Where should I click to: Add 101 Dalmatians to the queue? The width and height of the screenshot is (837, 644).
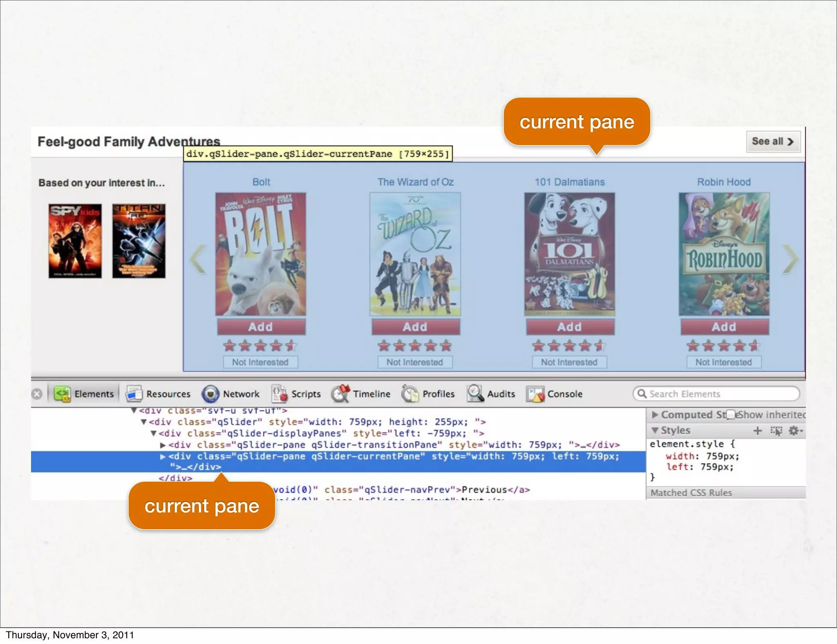pyautogui.click(x=570, y=327)
